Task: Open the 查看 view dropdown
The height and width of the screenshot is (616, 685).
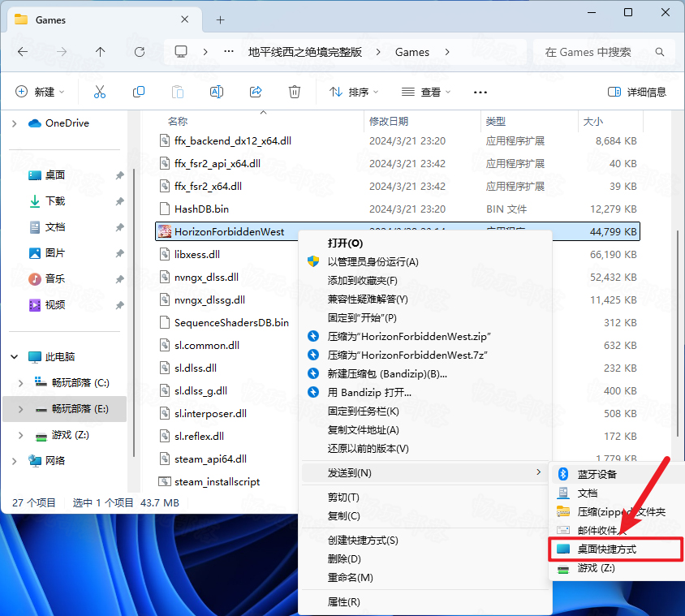Action: point(426,93)
